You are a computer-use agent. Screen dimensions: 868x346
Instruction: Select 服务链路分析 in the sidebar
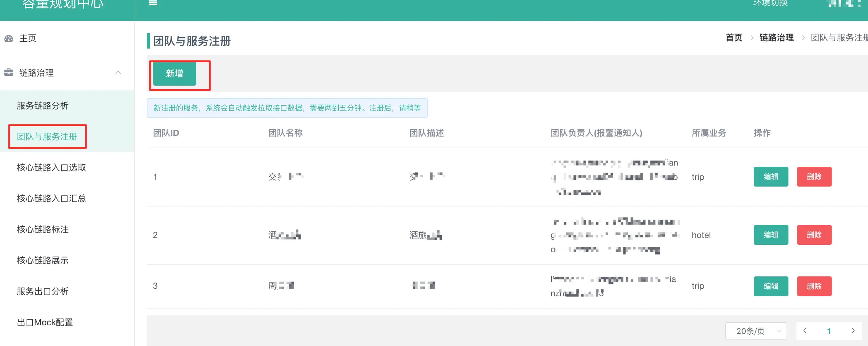pos(43,106)
